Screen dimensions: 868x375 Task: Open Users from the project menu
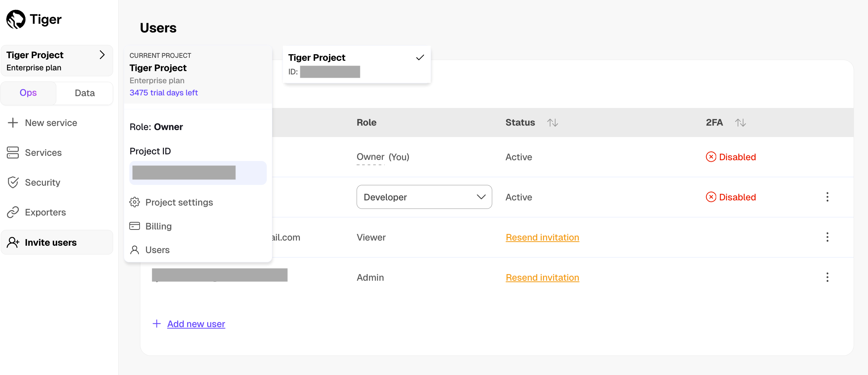click(157, 250)
